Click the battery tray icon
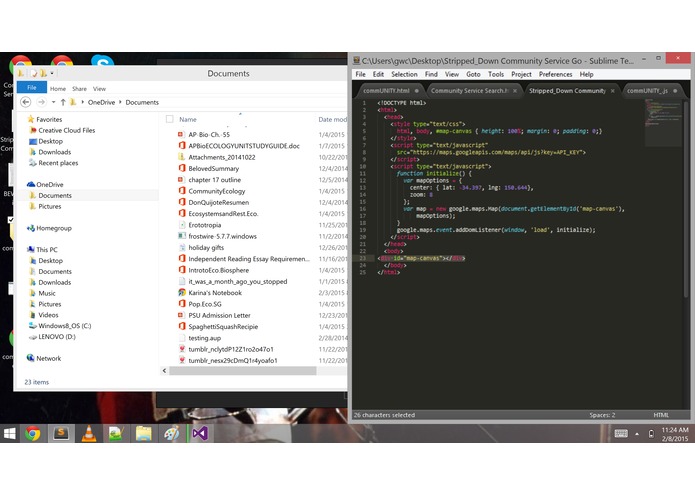 click(x=651, y=434)
